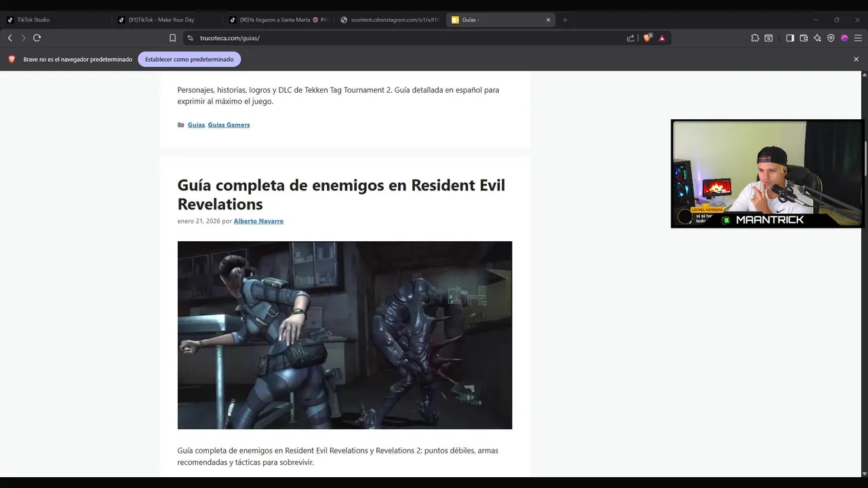This screenshot has width=868, height=488.
Task: Open the extensions puzzle icon
Action: [x=755, y=38]
